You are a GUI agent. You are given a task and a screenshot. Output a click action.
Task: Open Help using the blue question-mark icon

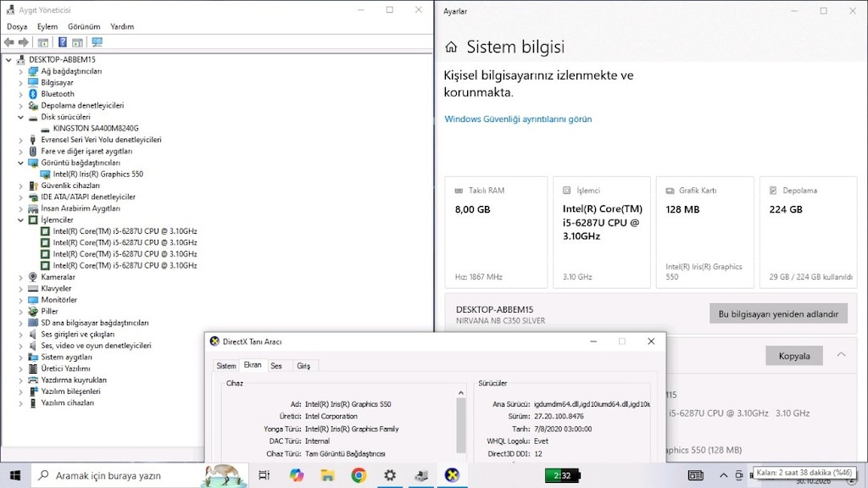(63, 42)
